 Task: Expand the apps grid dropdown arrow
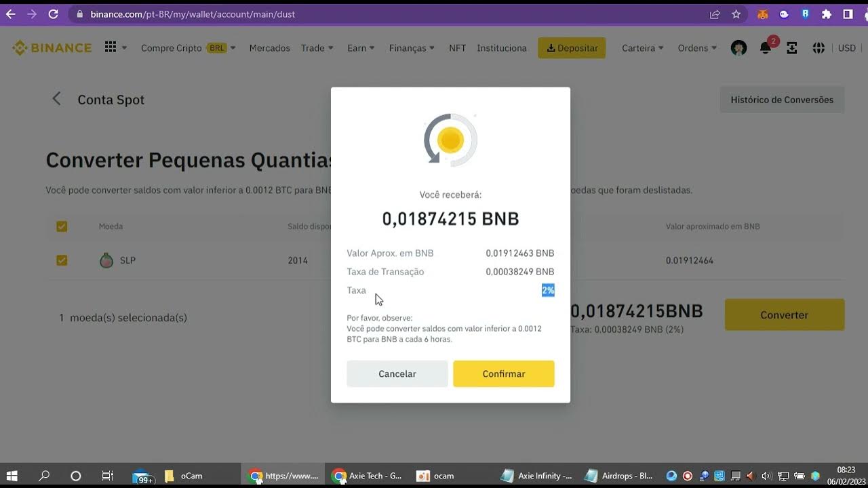pyautogui.click(x=124, y=48)
